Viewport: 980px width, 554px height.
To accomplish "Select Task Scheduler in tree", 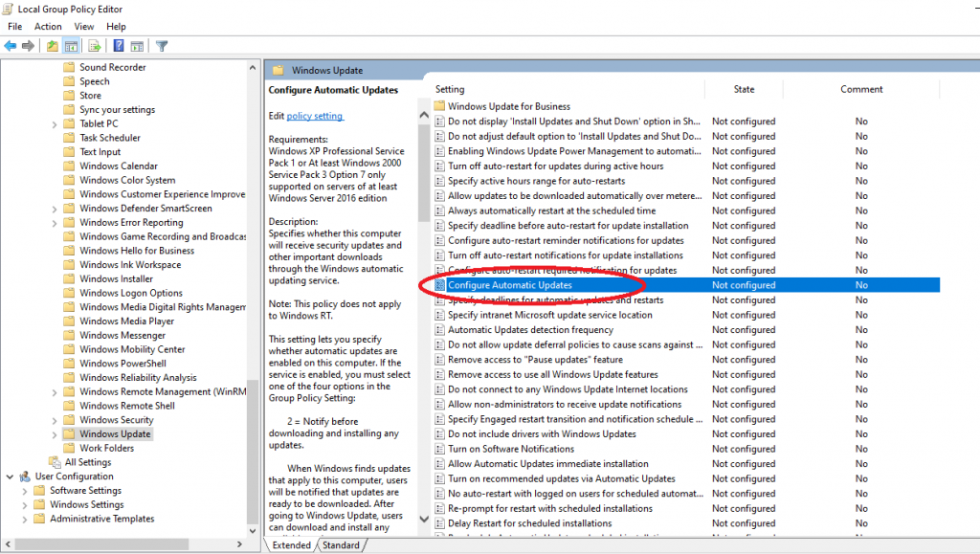I will (x=110, y=138).
